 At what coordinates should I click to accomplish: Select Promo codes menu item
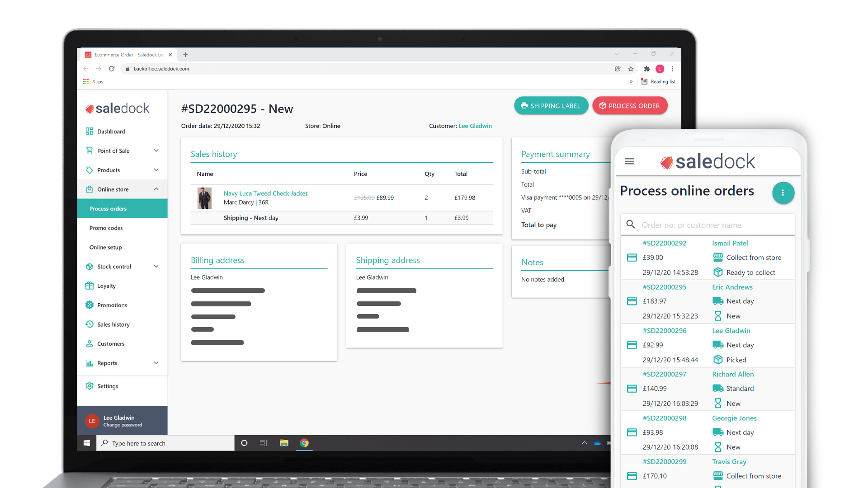coord(106,228)
